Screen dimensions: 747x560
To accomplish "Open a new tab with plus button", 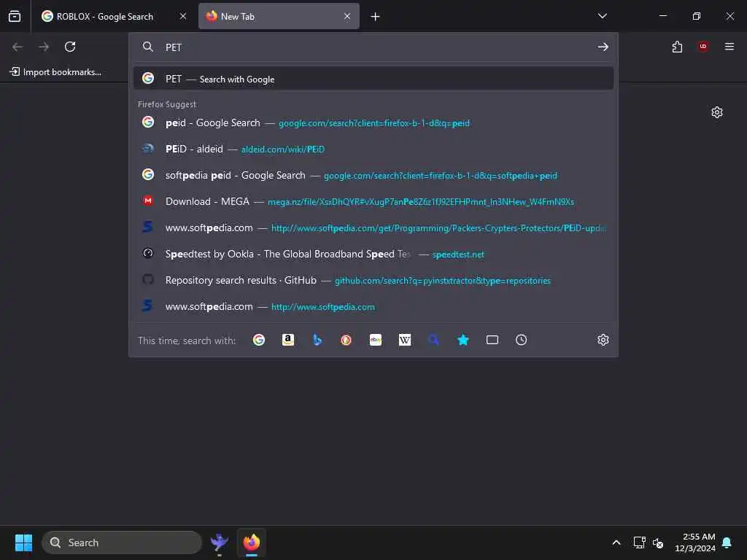I will [x=376, y=17].
